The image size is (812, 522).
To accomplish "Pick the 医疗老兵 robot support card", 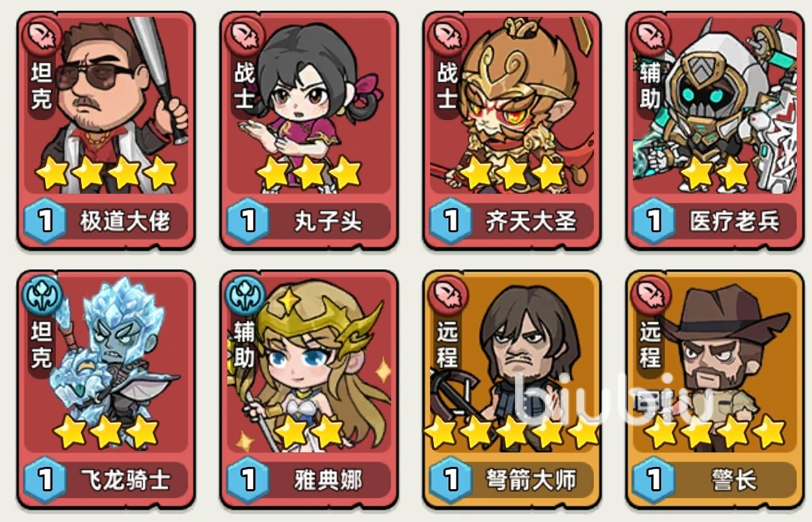I will click(x=715, y=130).
